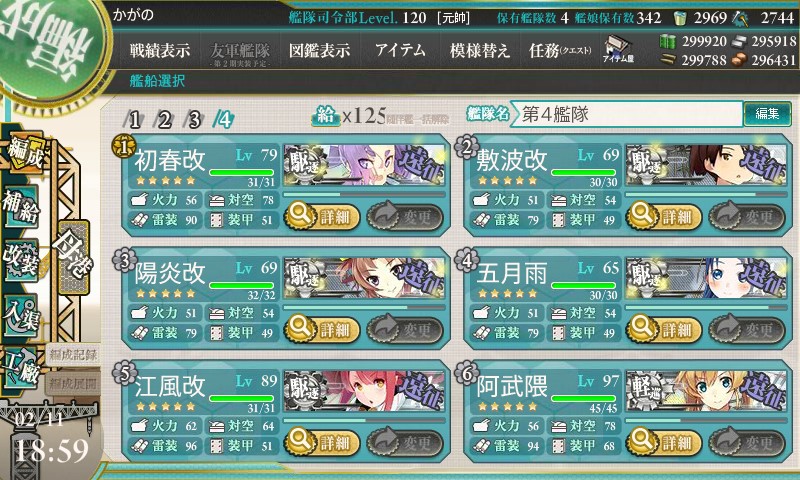Switch to fleet 3 tab

tap(194, 120)
